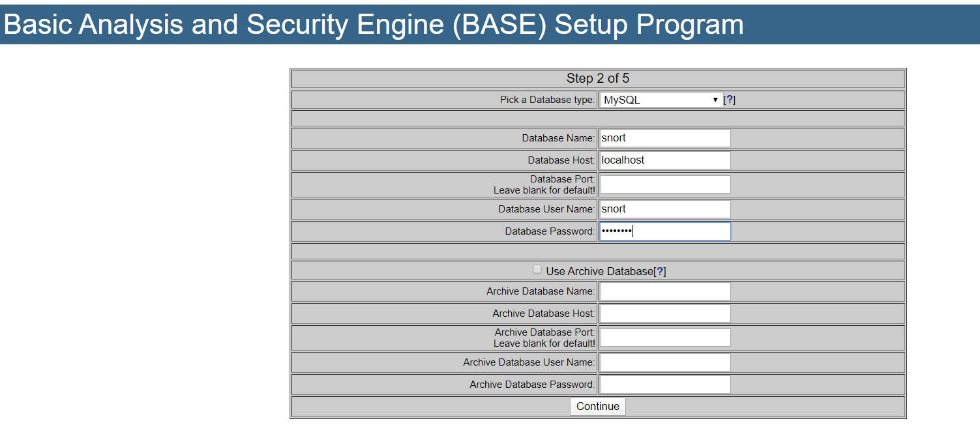Click the Archive Database Password input
This screenshot has width=980, height=436.
tap(664, 385)
